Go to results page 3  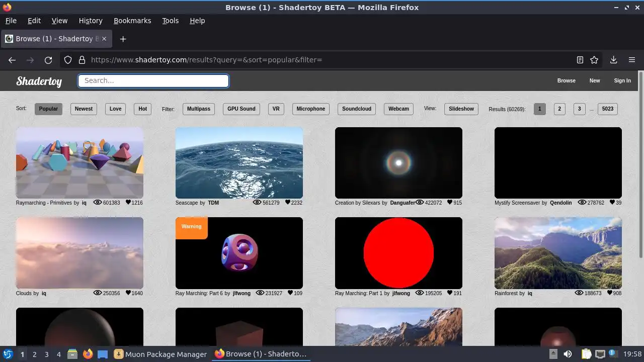click(x=579, y=109)
